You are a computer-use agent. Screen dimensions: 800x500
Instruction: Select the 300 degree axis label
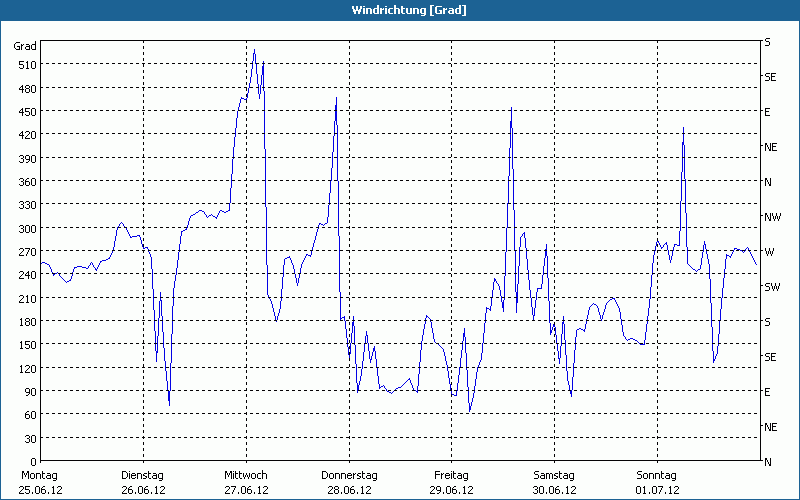pyautogui.click(x=27, y=229)
